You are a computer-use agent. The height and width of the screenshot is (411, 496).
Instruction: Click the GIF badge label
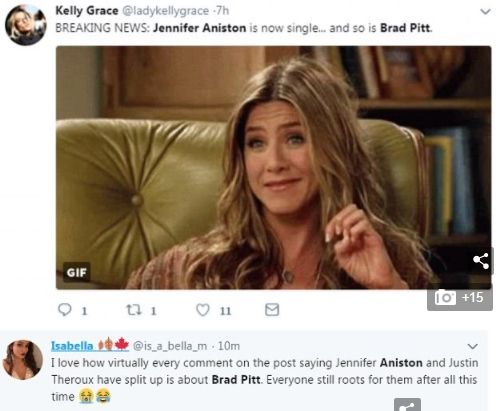click(x=77, y=272)
